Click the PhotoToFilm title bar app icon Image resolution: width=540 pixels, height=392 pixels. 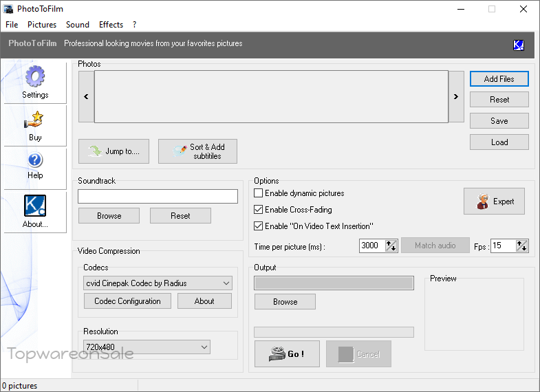pos(8,9)
